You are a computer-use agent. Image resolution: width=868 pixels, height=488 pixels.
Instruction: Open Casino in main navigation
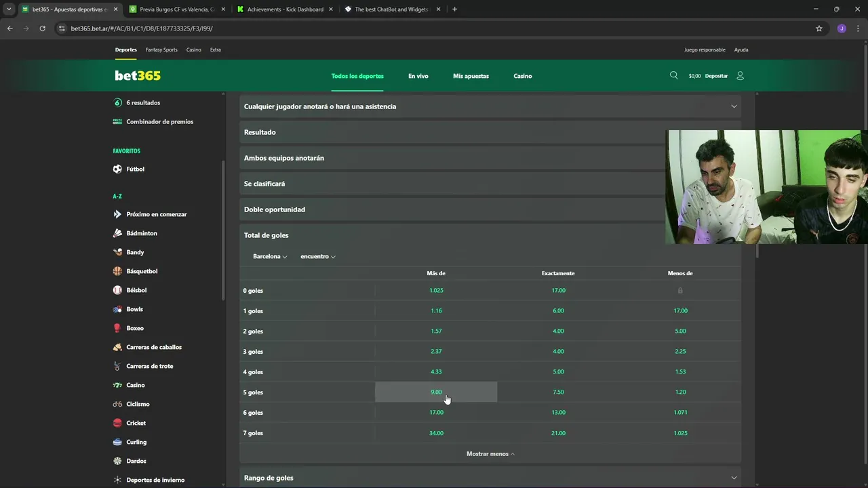point(523,76)
